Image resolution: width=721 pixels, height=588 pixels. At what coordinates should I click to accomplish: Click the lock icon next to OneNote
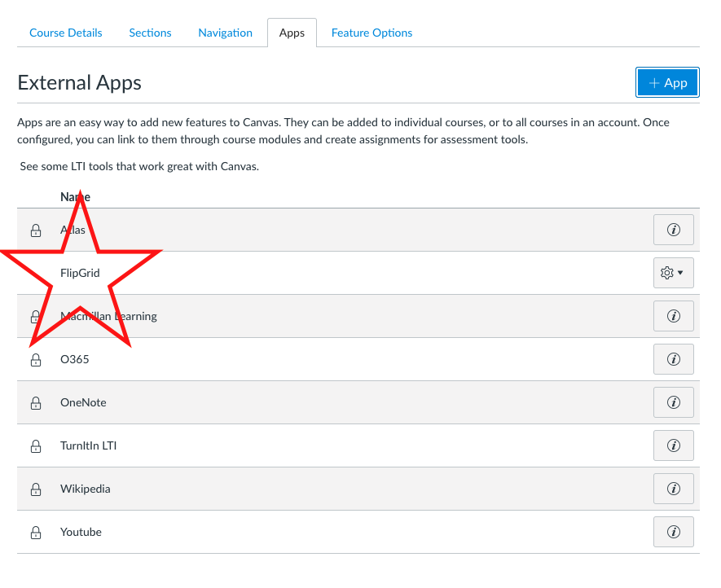36,403
